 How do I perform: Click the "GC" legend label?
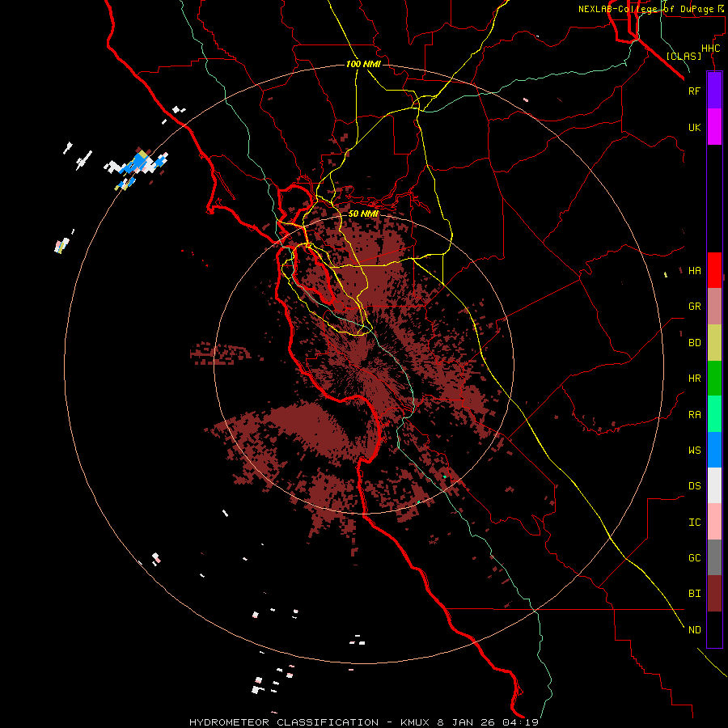coord(694,558)
